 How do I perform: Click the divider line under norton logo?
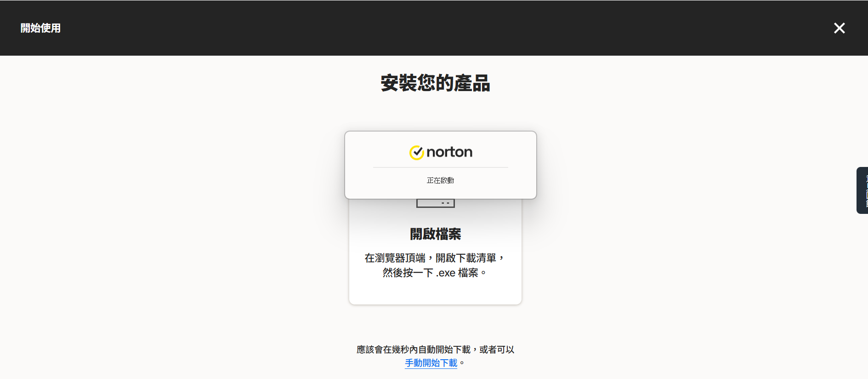pyautogui.click(x=440, y=167)
